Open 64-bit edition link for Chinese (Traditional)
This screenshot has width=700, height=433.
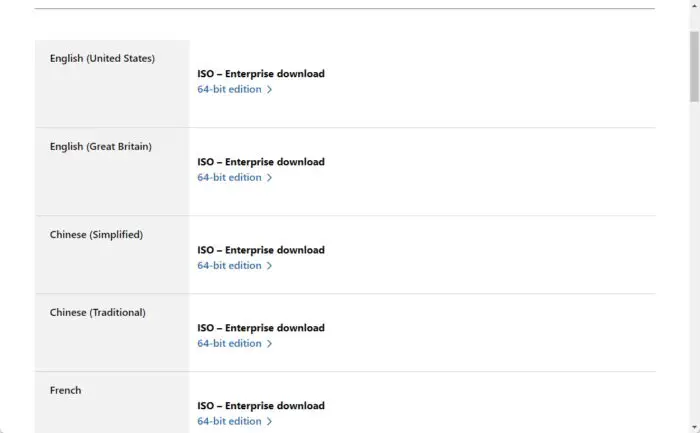coord(229,343)
